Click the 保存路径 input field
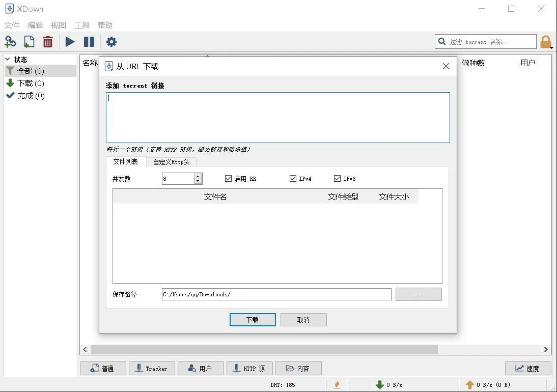This screenshot has height=392, width=557. coord(276,294)
